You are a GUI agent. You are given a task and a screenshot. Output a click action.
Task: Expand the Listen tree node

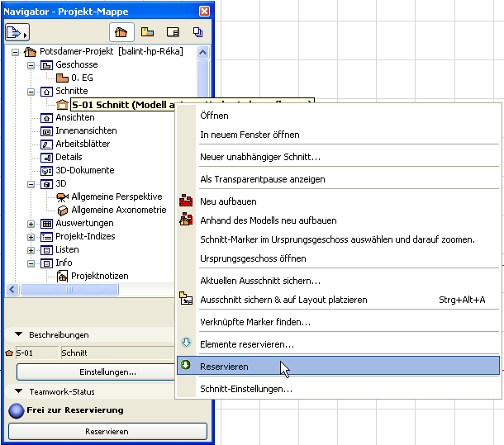(31, 251)
